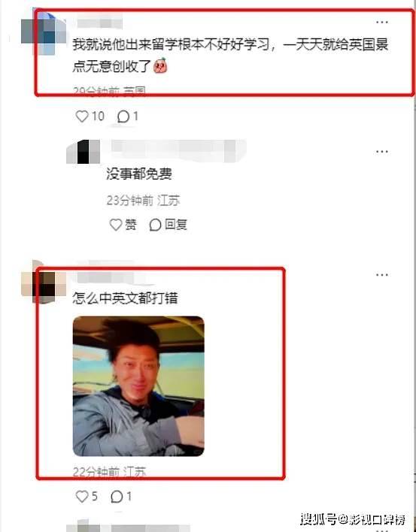Open reply author's blurred avatar

pyautogui.click(x=84, y=152)
